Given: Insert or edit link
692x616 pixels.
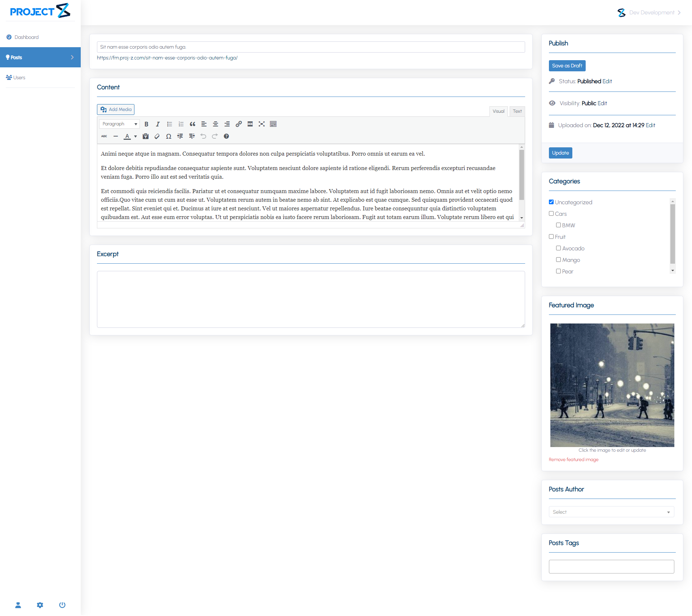Looking at the screenshot, I should 239,124.
